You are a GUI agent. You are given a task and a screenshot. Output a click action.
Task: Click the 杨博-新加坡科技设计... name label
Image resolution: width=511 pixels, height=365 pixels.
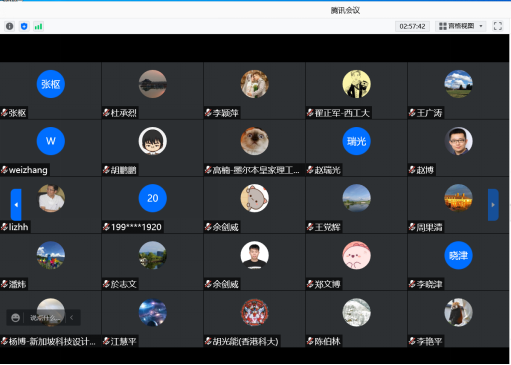tap(52, 341)
